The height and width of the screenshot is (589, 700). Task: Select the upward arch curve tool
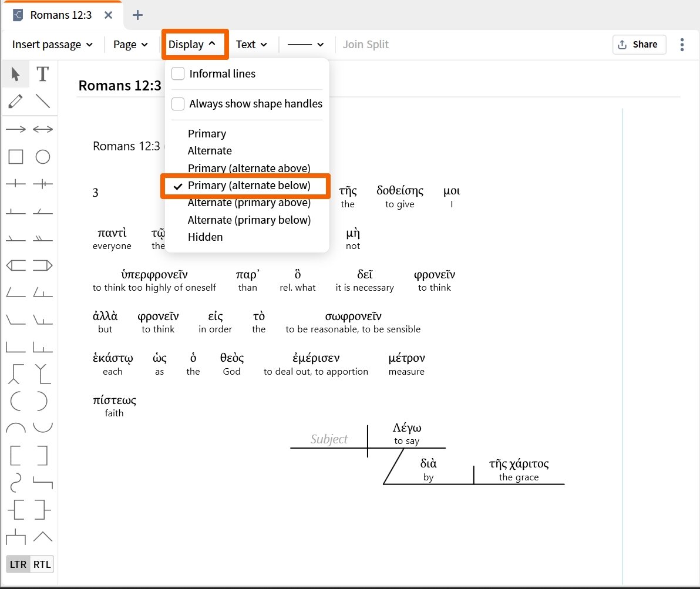[x=16, y=428]
